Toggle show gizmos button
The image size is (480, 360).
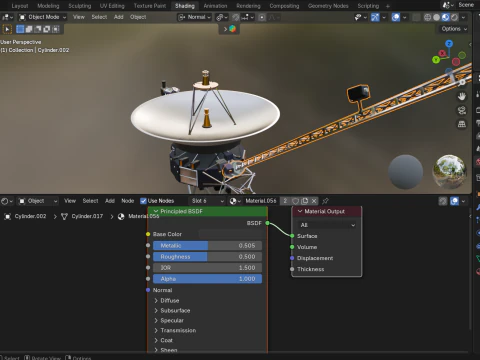pyautogui.click(x=375, y=17)
